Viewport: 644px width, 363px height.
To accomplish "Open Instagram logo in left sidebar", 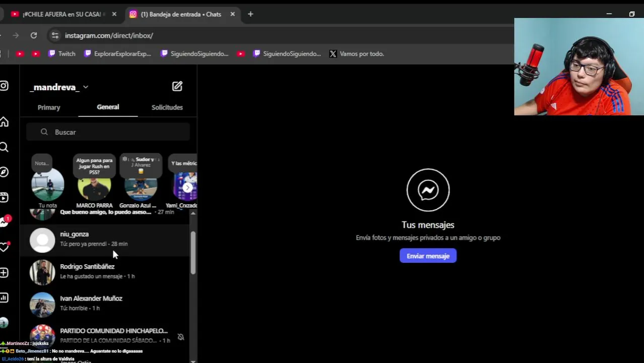I will [x=4, y=86].
